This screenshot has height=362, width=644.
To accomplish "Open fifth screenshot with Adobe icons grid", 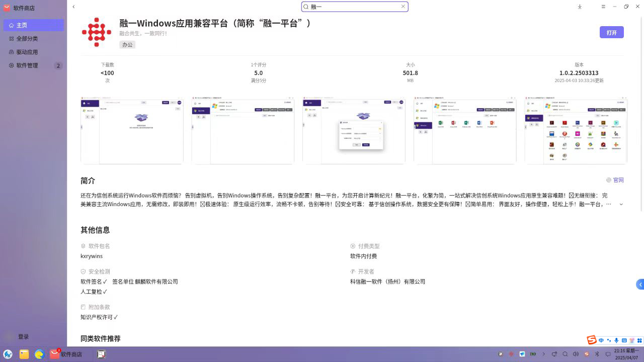I will [x=576, y=130].
